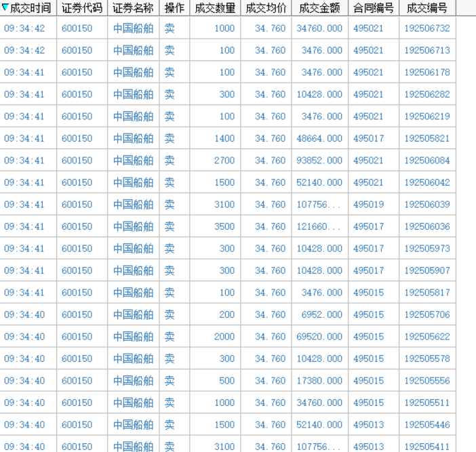476x452 pixels.
Task: Select trade number 192506039
Action: coord(427,204)
